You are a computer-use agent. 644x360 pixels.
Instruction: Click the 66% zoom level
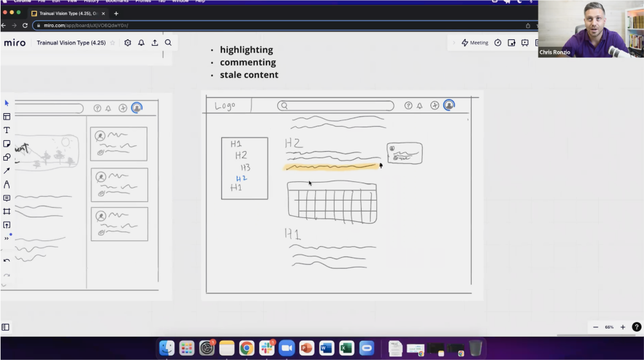[x=609, y=327]
